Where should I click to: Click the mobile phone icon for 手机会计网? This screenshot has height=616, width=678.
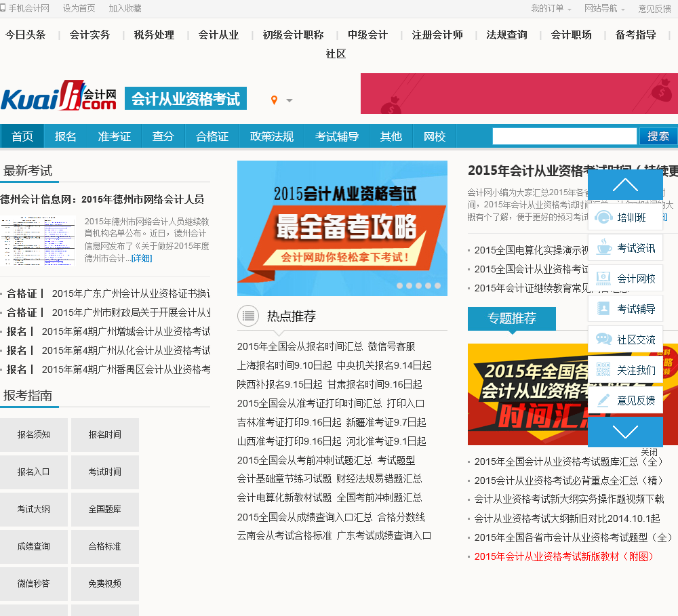(x=3, y=8)
